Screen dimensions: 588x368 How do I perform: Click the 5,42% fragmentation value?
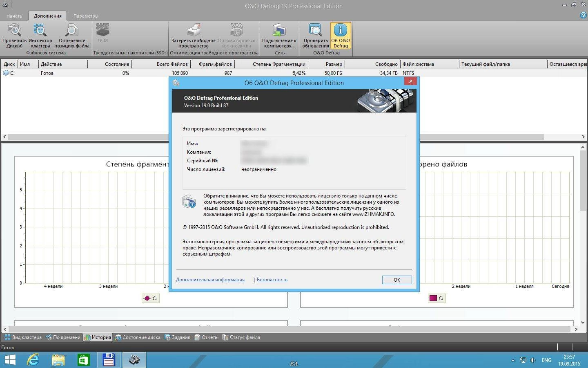[299, 73]
